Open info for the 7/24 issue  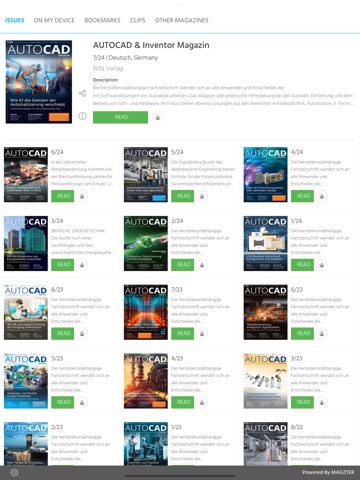pos(82,116)
